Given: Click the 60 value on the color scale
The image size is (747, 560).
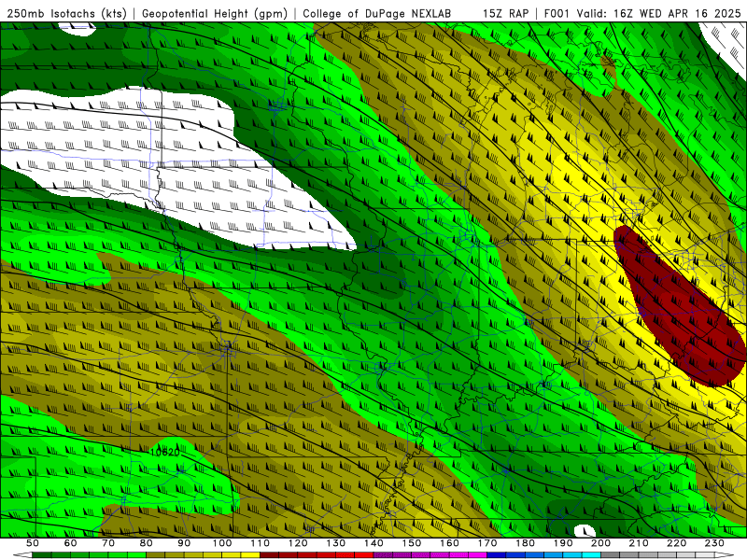Looking at the screenshot, I should coord(70,543).
